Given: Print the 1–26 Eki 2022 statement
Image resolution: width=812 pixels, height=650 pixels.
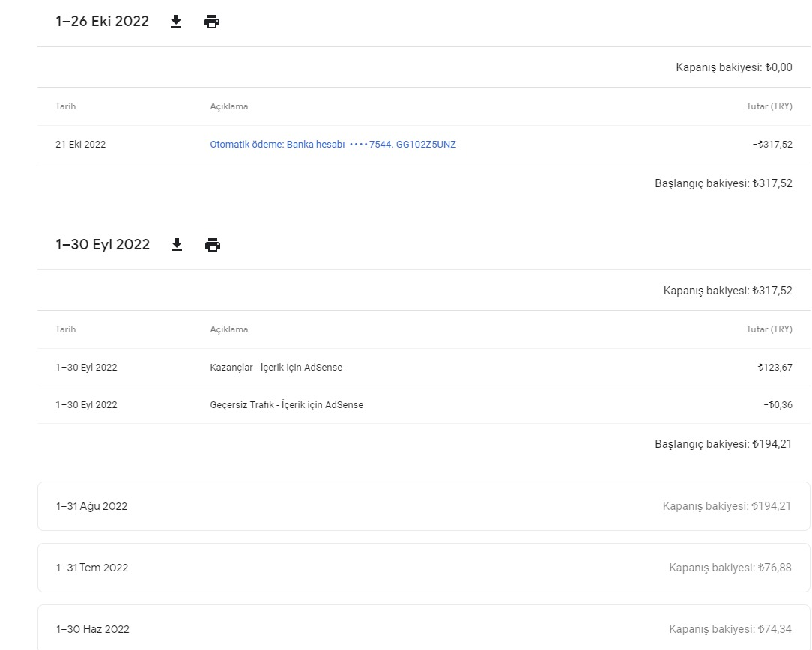Looking at the screenshot, I should [x=212, y=22].
